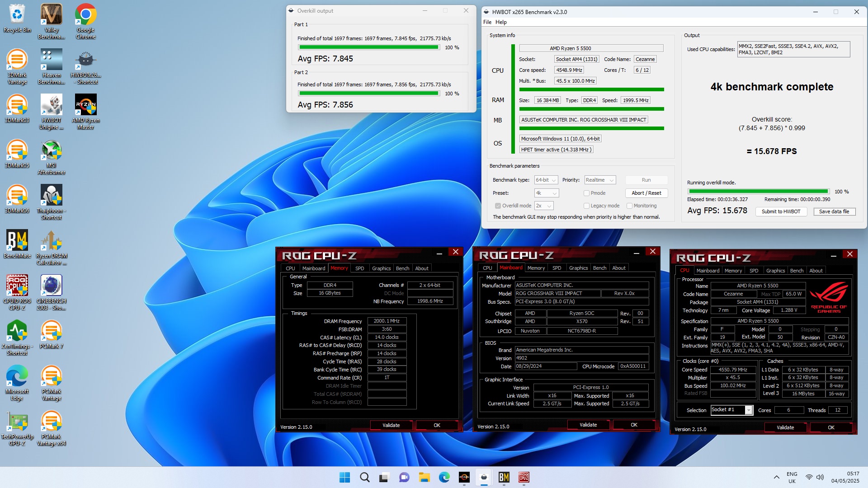Switch to Mainboard tab in processor CPU-Z window
The width and height of the screenshot is (868, 488).
click(708, 271)
